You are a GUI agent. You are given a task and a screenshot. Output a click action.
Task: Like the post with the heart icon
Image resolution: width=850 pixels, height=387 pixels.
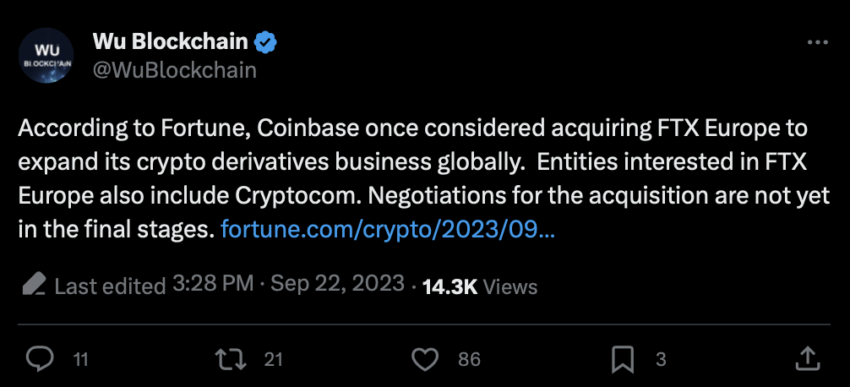(425, 359)
